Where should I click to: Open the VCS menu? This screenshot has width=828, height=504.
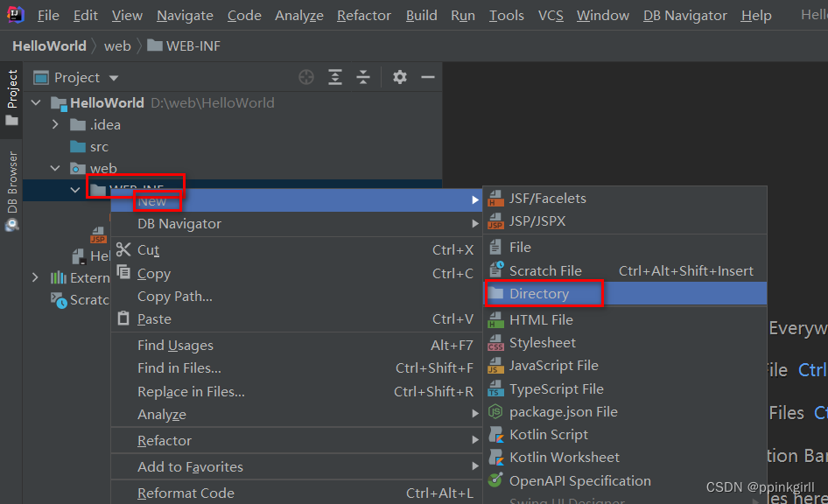pyautogui.click(x=551, y=15)
